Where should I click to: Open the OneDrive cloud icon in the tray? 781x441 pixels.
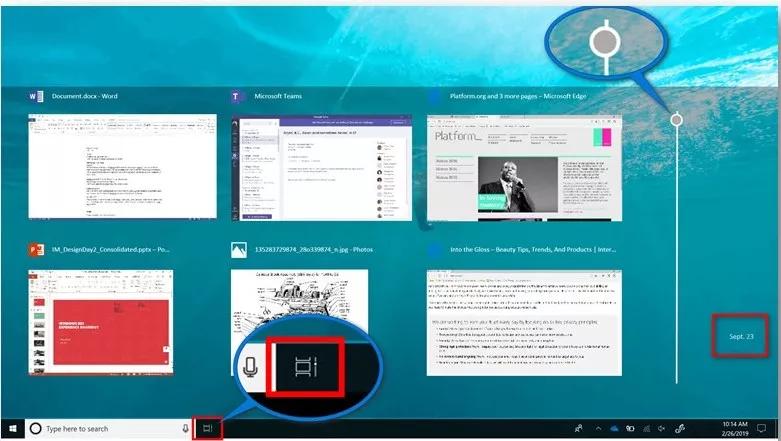tap(615, 429)
